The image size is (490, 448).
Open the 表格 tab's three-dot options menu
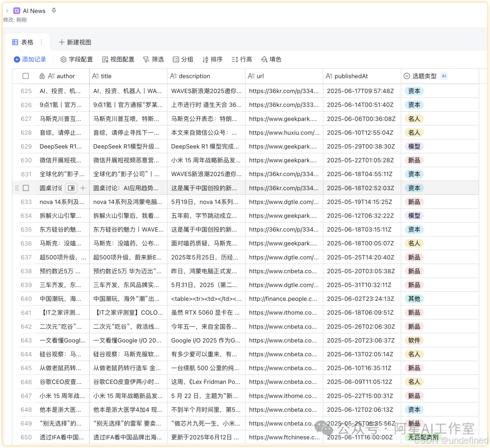(x=41, y=42)
